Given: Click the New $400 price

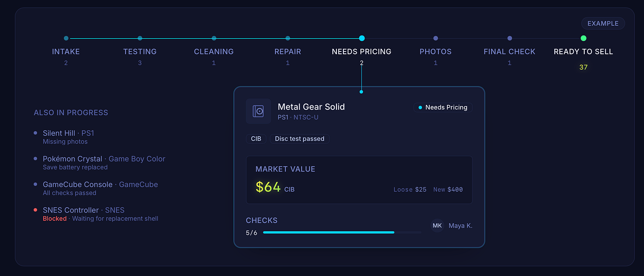Looking at the screenshot, I should pyautogui.click(x=448, y=190).
